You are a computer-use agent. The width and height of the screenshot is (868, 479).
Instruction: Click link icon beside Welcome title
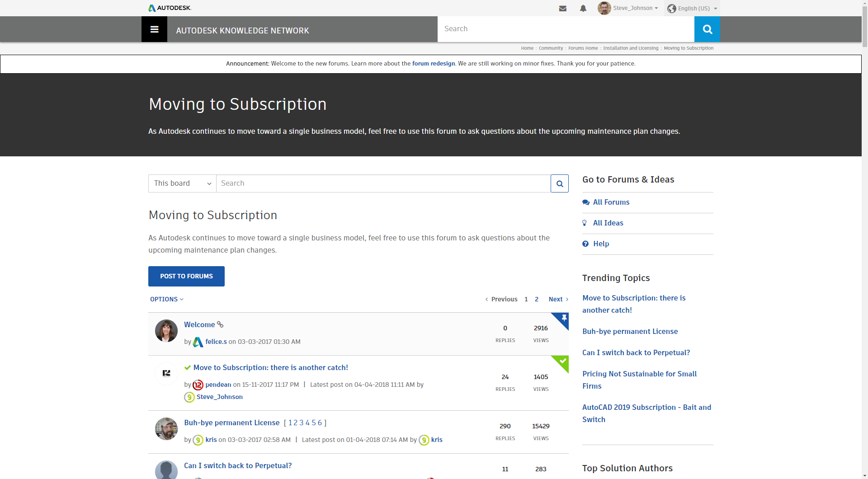pyautogui.click(x=220, y=324)
